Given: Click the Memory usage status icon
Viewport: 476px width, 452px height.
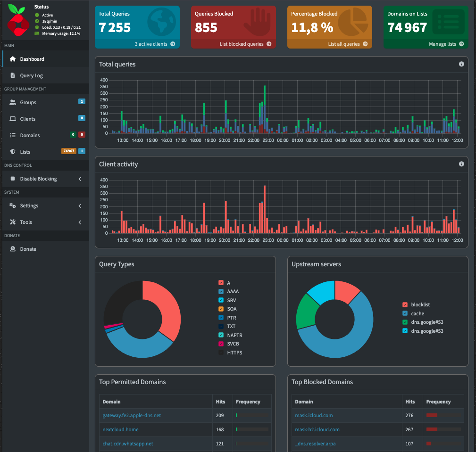Looking at the screenshot, I should 37,33.
